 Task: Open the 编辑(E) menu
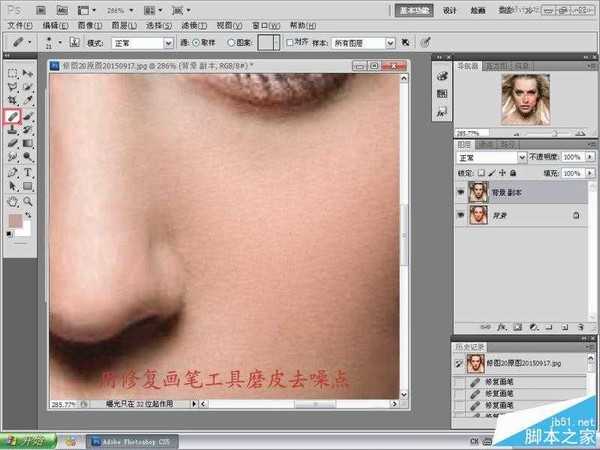click(55, 26)
